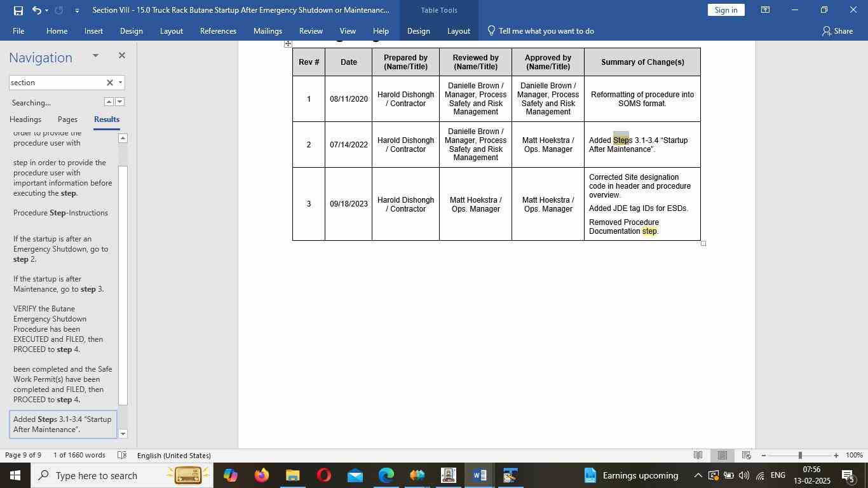Click results list scroll up arrow
Screen dimensions: 868x488
point(123,138)
